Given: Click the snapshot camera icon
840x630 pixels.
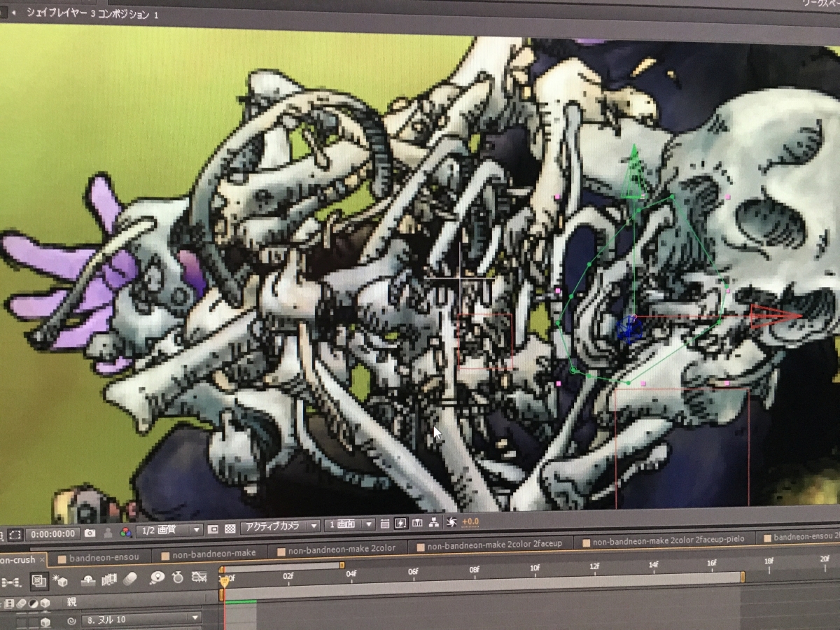Looking at the screenshot, I should [x=90, y=533].
